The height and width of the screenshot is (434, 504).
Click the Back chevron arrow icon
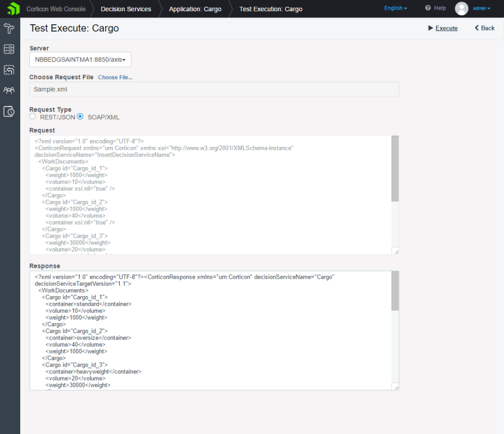476,28
